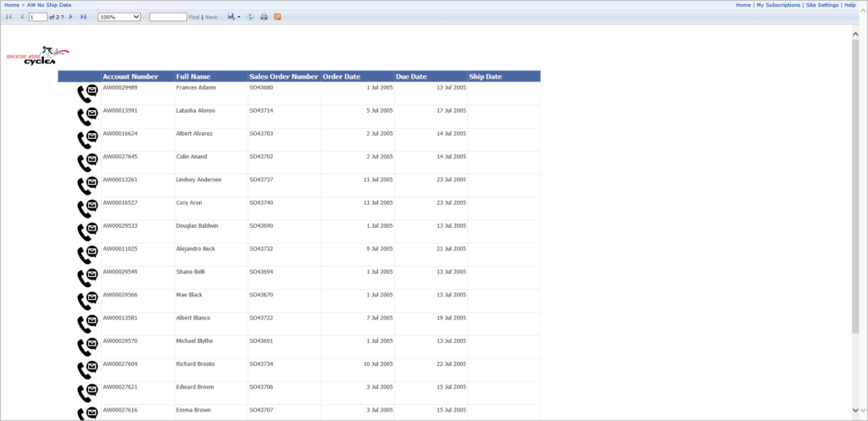Select account number AW00027645
The height and width of the screenshot is (421, 868).
[120, 157]
